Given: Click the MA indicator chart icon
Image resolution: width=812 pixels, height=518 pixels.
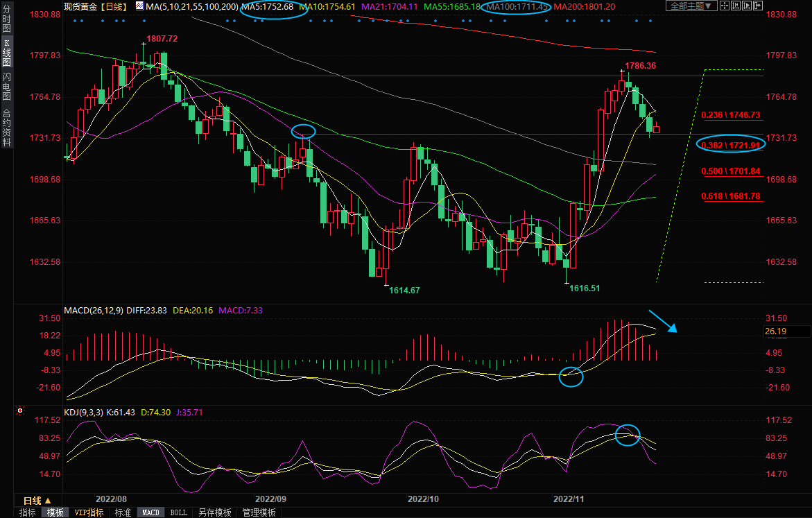Looking at the screenshot, I should (x=140, y=6).
